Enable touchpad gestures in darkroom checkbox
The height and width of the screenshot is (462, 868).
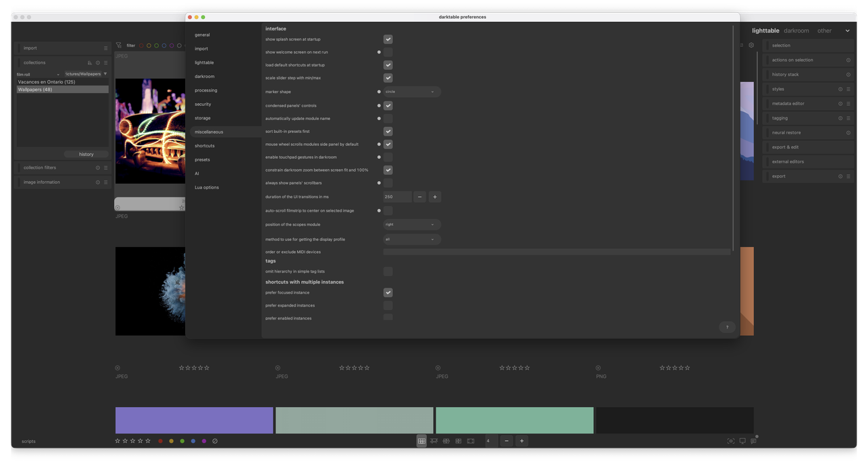point(388,157)
